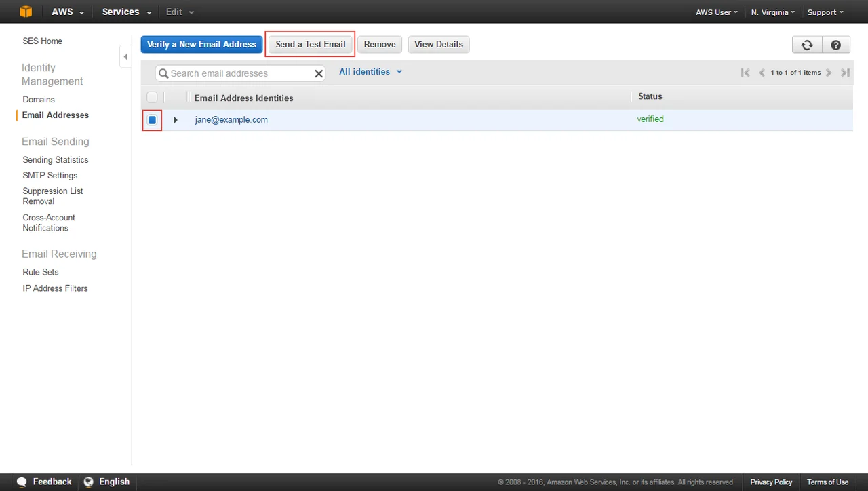Sort by Email Address Identities column
Image resolution: width=868 pixels, height=491 pixels.
click(244, 98)
